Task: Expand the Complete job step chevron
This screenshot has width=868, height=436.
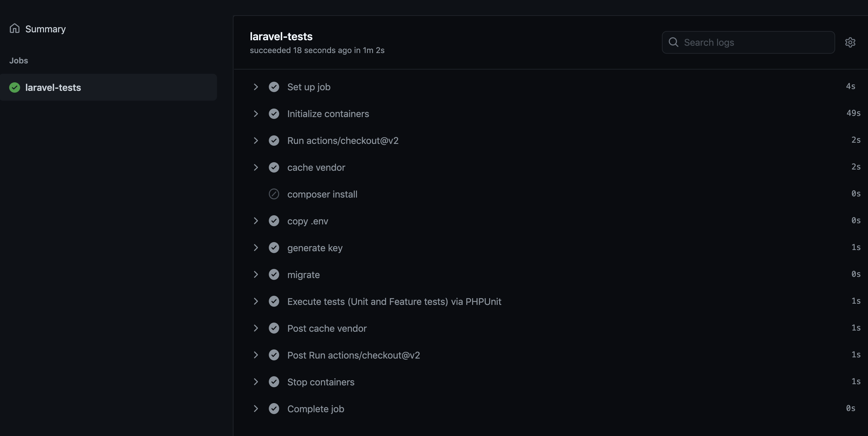Action: pos(256,409)
